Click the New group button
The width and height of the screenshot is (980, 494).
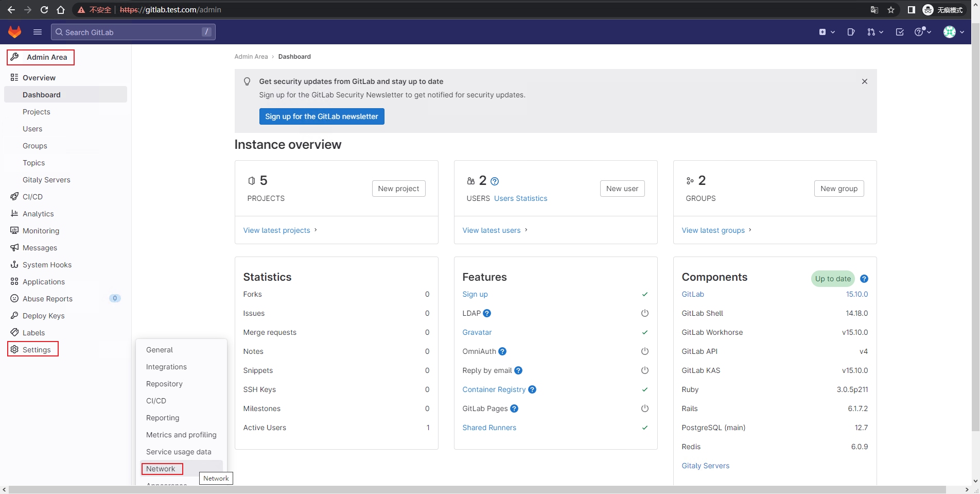pyautogui.click(x=839, y=189)
